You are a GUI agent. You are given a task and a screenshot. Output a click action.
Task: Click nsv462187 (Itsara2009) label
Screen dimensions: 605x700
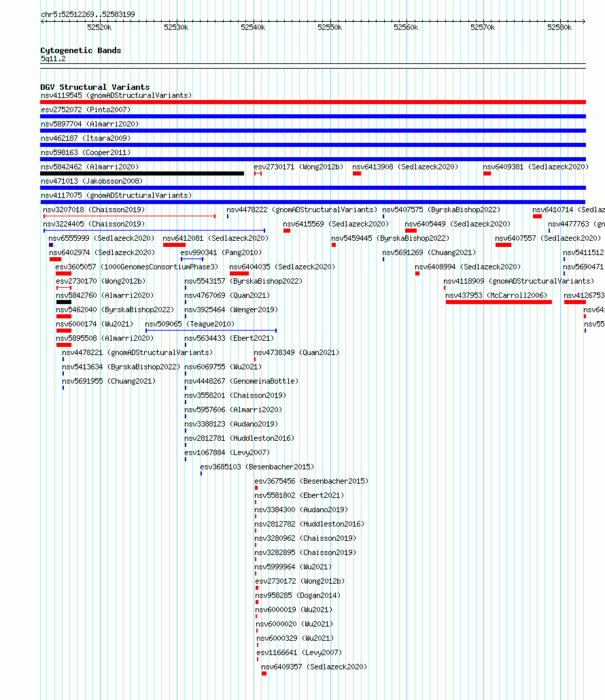[86, 138]
